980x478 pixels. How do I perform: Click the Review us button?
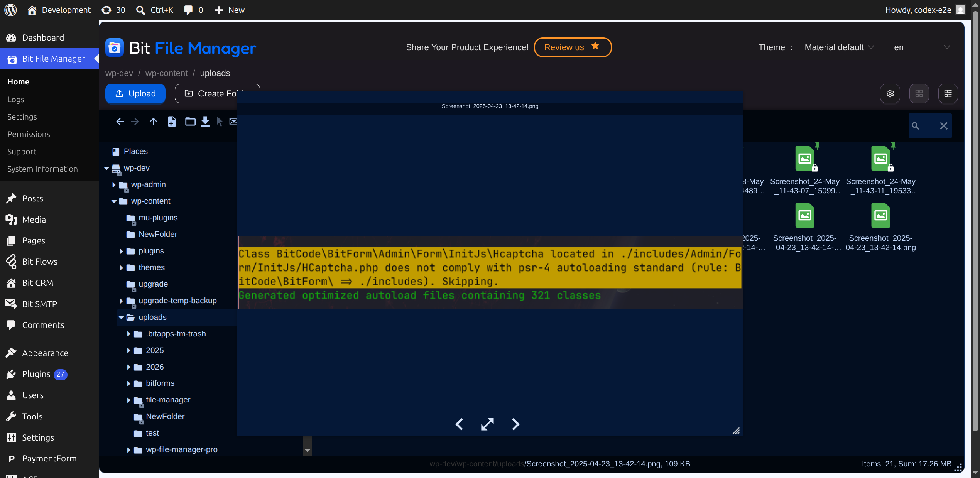(573, 47)
